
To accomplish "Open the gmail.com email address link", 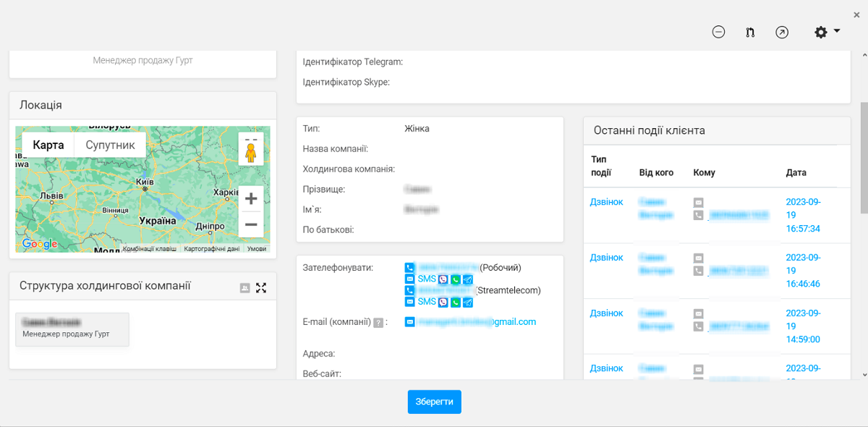I will (477, 322).
